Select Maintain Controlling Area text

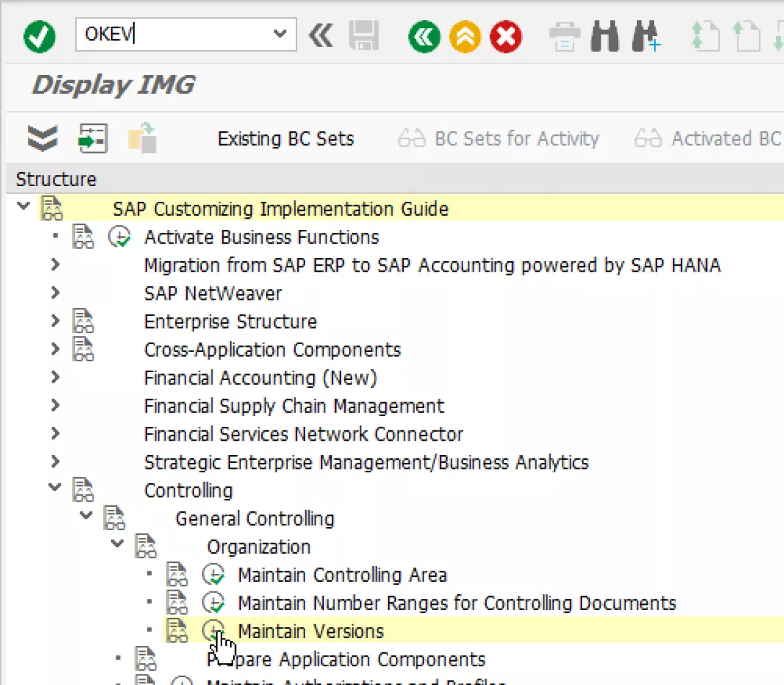pyautogui.click(x=342, y=575)
